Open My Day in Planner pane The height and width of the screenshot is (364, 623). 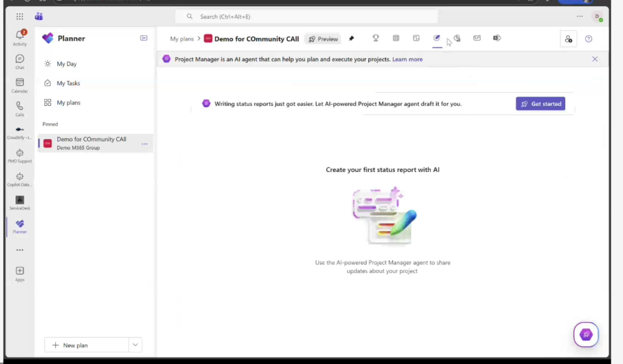click(x=96, y=64)
